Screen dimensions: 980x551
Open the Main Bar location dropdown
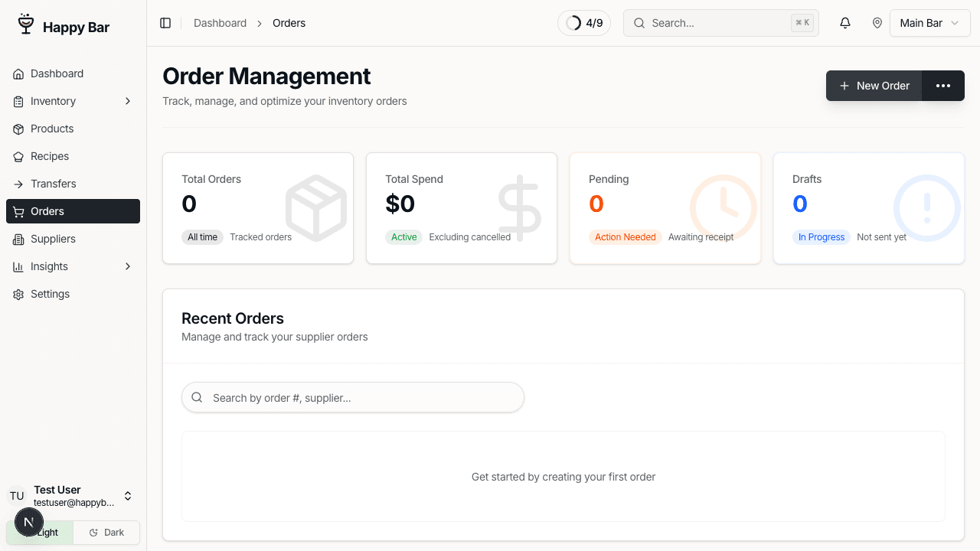click(x=929, y=23)
